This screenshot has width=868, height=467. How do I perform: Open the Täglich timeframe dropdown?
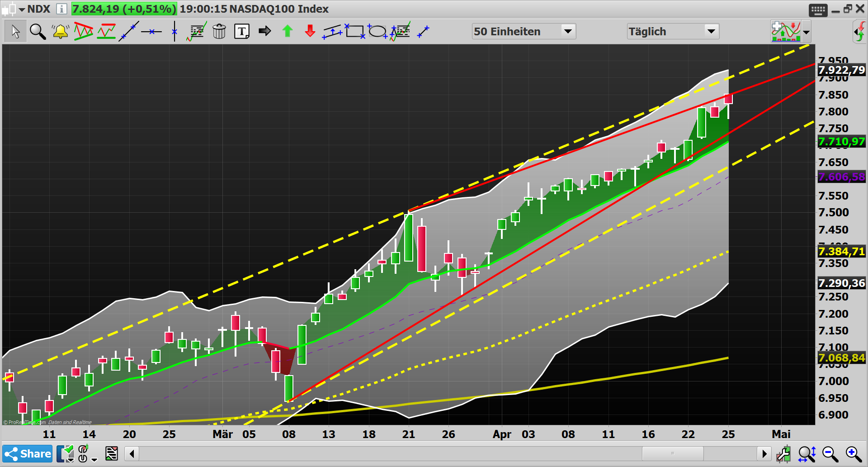(x=673, y=31)
